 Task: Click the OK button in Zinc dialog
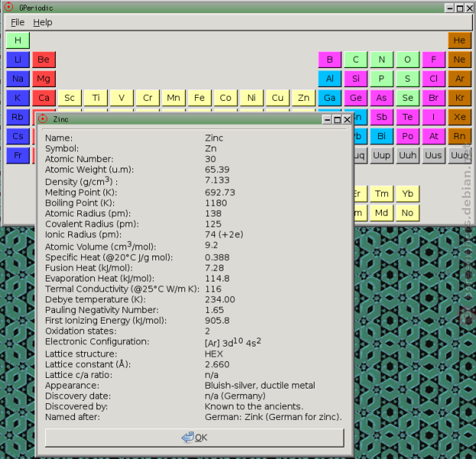coord(194,438)
